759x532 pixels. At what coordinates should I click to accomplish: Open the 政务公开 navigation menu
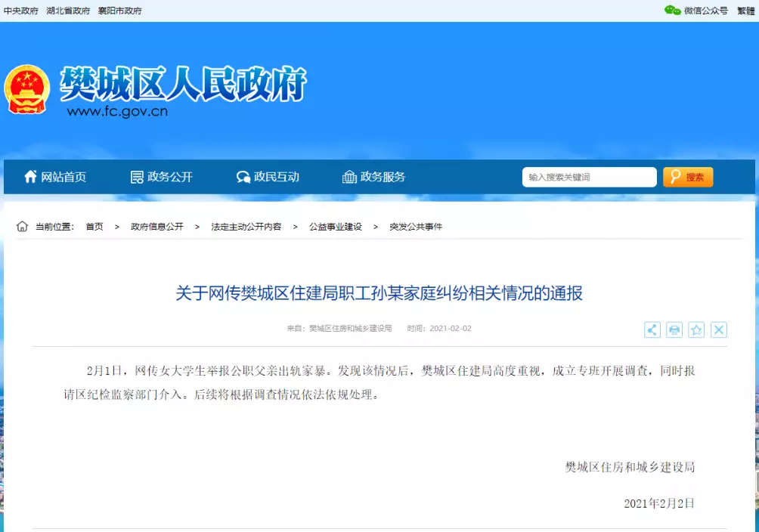coord(162,177)
